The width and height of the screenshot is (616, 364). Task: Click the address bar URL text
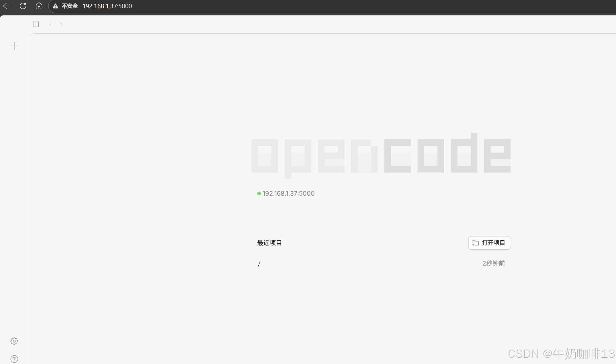tap(107, 6)
